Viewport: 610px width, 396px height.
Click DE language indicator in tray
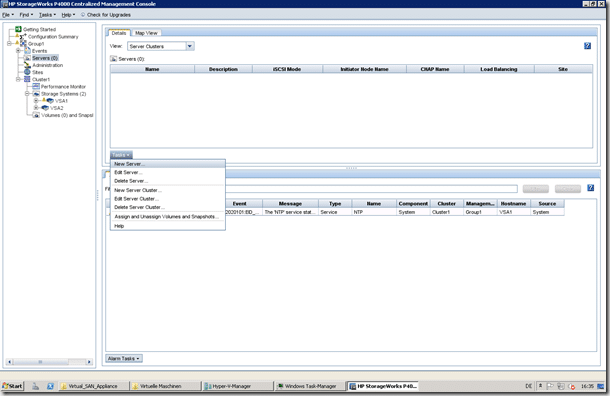(x=528, y=386)
